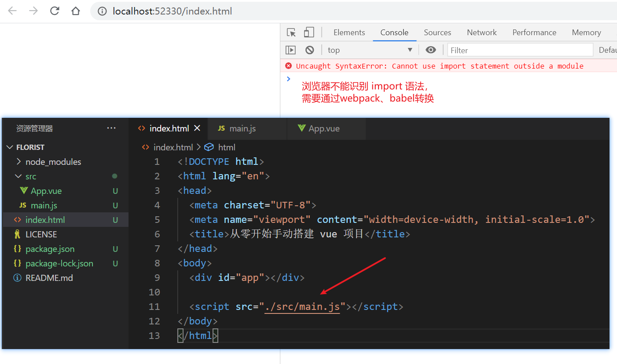Create a live expression with the eye icon

pos(431,50)
